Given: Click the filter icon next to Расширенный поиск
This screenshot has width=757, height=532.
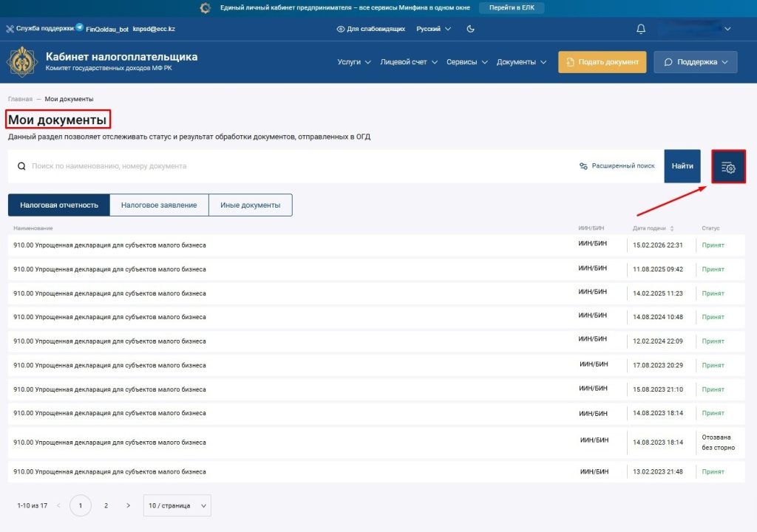Looking at the screenshot, I should tap(583, 166).
